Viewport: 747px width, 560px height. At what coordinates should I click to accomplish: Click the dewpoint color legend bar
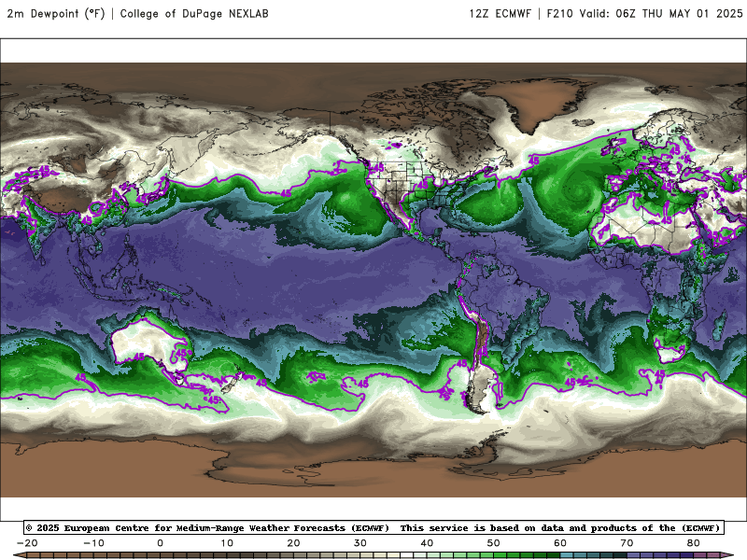373,555
